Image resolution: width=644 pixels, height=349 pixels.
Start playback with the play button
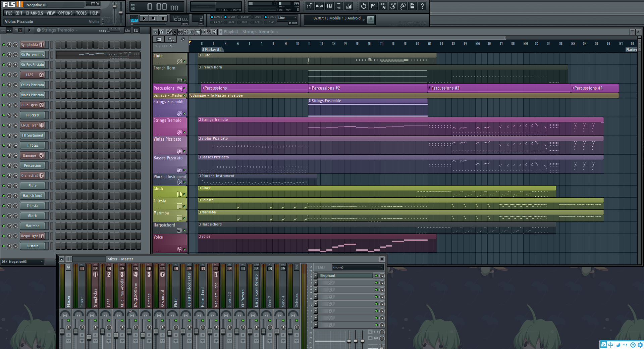point(144,18)
